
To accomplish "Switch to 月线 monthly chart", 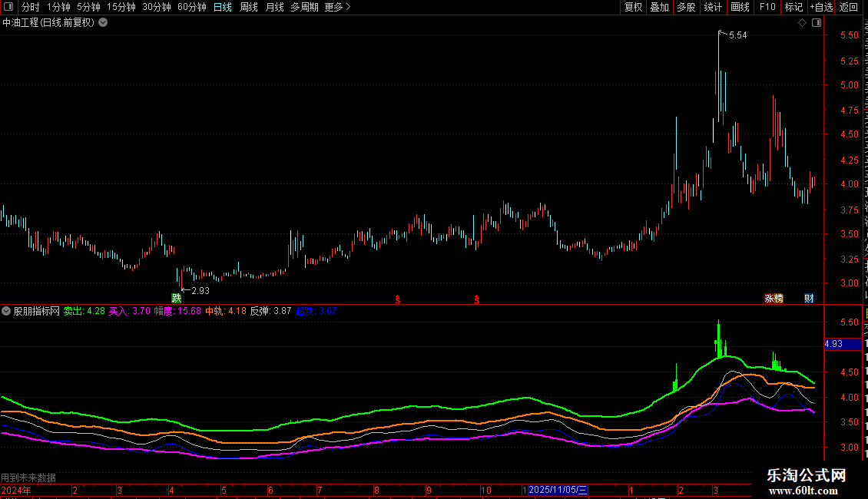I will (x=274, y=7).
